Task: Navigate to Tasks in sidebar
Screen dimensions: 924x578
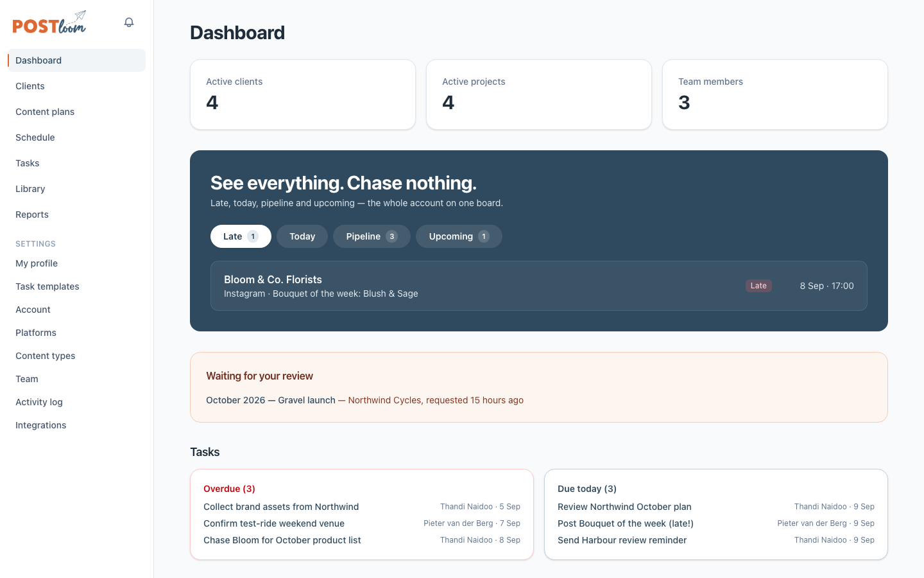Action: coord(77,163)
